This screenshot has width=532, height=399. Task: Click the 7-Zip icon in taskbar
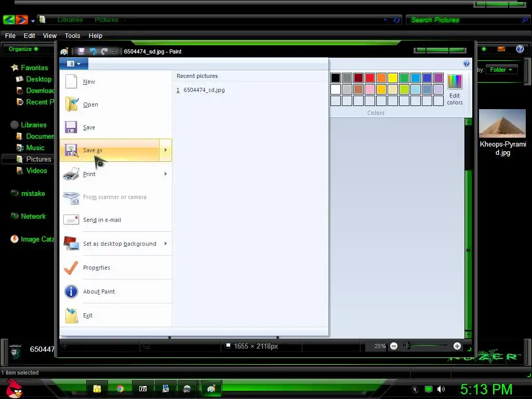pyautogui.click(x=143, y=389)
